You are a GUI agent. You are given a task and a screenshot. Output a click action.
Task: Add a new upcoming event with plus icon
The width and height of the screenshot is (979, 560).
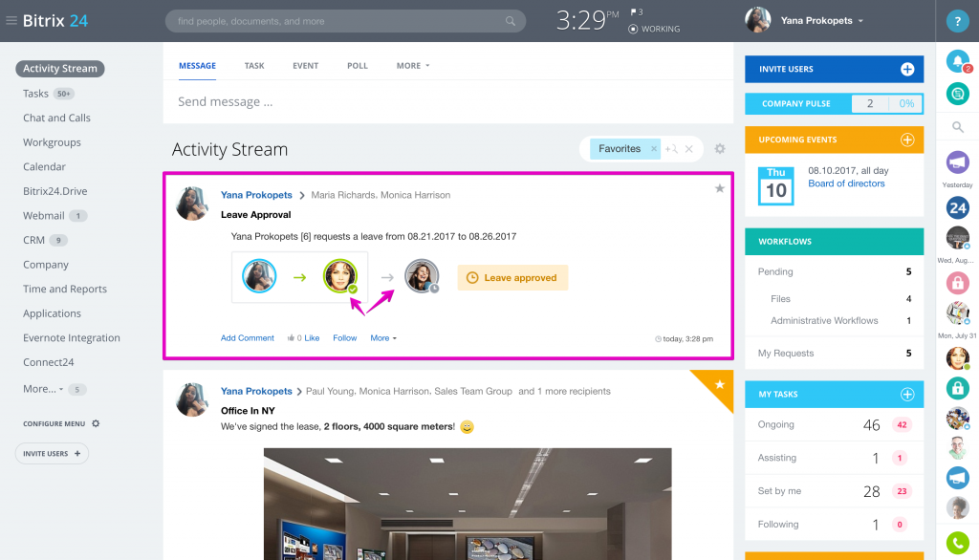[907, 140]
